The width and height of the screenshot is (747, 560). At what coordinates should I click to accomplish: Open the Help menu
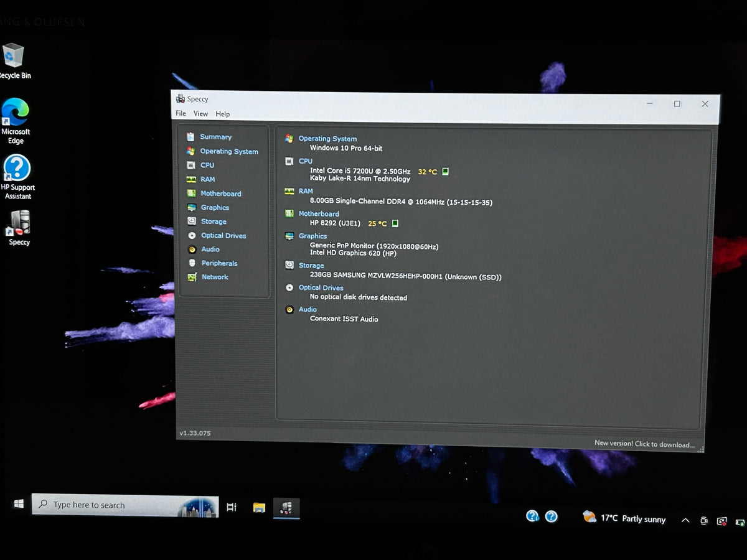[223, 114]
